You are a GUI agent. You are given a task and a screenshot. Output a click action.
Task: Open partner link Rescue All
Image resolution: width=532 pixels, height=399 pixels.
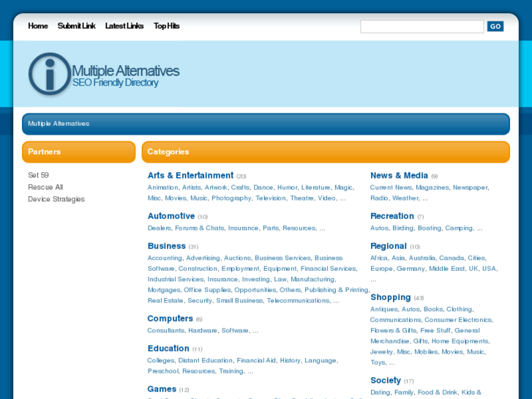tap(45, 187)
